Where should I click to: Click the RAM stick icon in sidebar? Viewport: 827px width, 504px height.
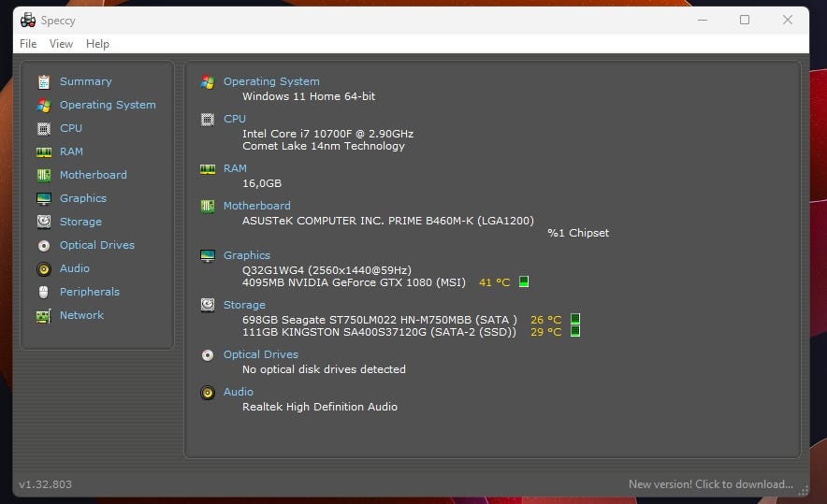tap(44, 151)
